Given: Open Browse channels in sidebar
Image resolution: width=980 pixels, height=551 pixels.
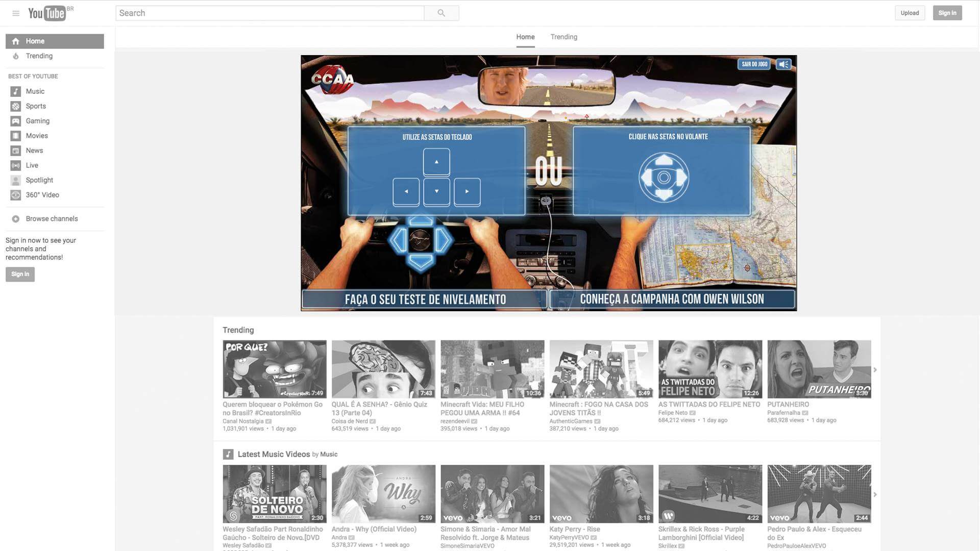Looking at the screenshot, I should coord(52,219).
